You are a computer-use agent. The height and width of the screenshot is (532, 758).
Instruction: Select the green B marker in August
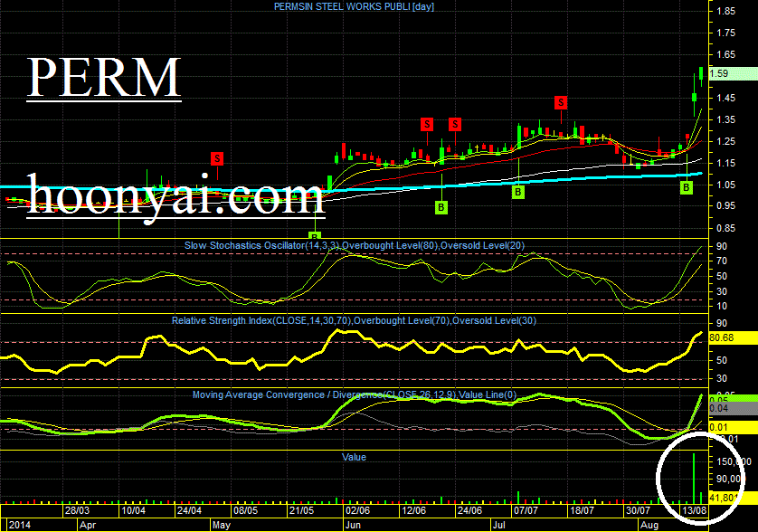tap(686, 187)
